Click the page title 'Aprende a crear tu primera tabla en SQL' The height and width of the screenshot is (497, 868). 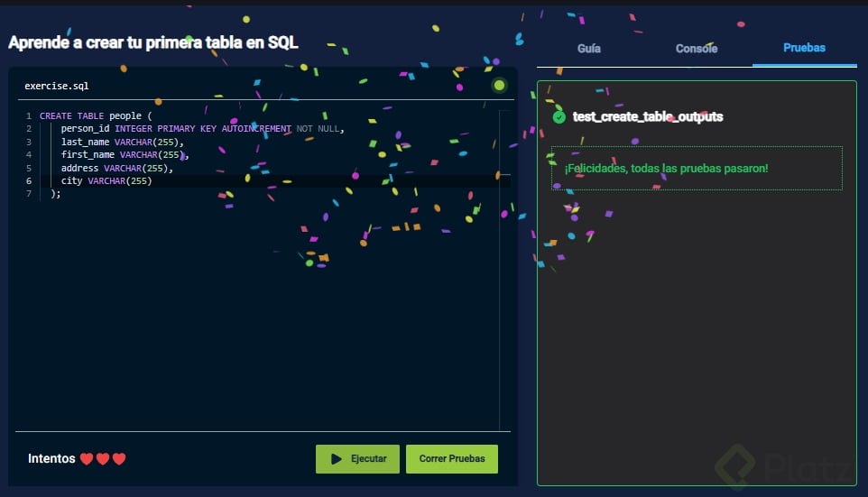coord(153,42)
